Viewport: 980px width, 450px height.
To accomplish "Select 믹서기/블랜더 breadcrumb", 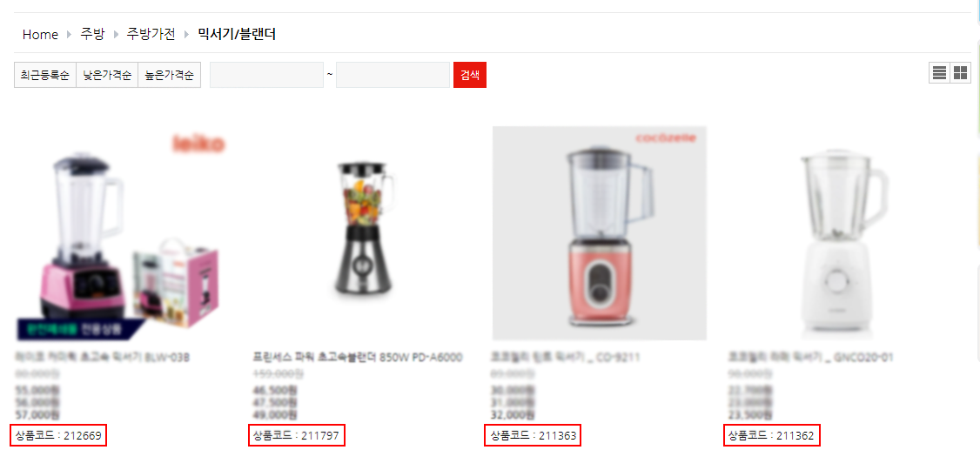I will (237, 34).
